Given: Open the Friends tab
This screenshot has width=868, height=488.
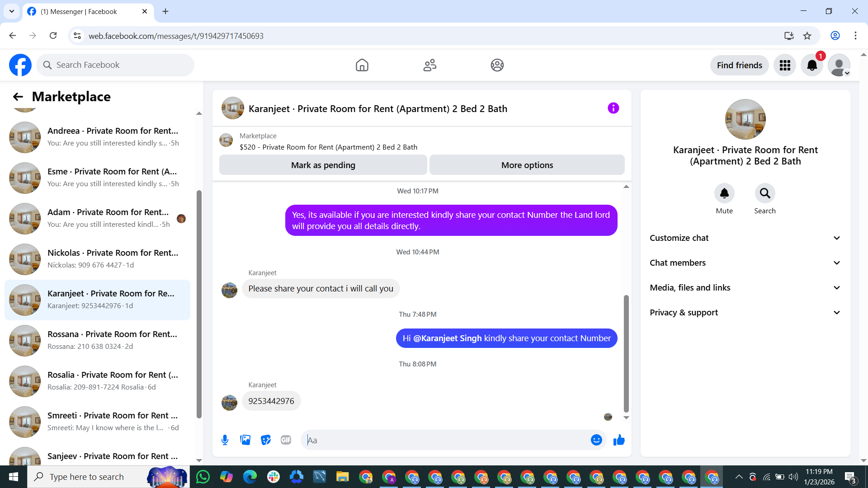Looking at the screenshot, I should (429, 66).
